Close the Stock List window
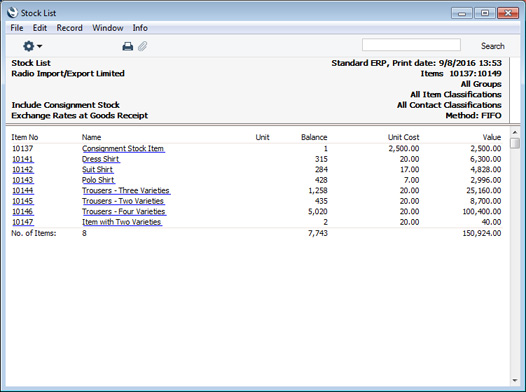Image resolution: width=526 pixels, height=392 pixels. 508,13
